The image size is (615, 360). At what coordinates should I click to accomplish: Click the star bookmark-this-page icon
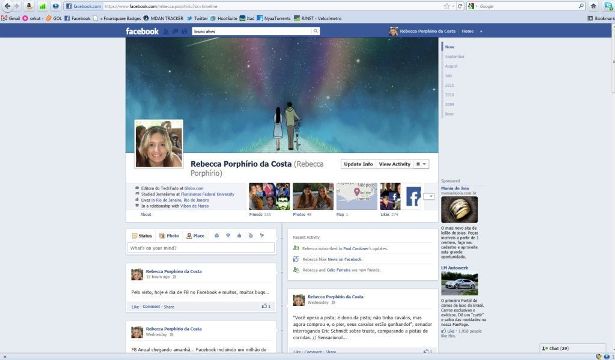446,6
